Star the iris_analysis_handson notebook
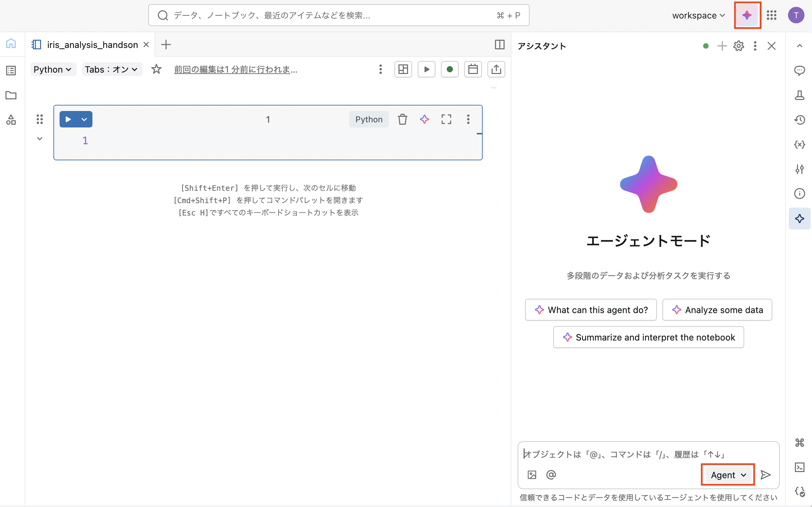 (x=156, y=69)
